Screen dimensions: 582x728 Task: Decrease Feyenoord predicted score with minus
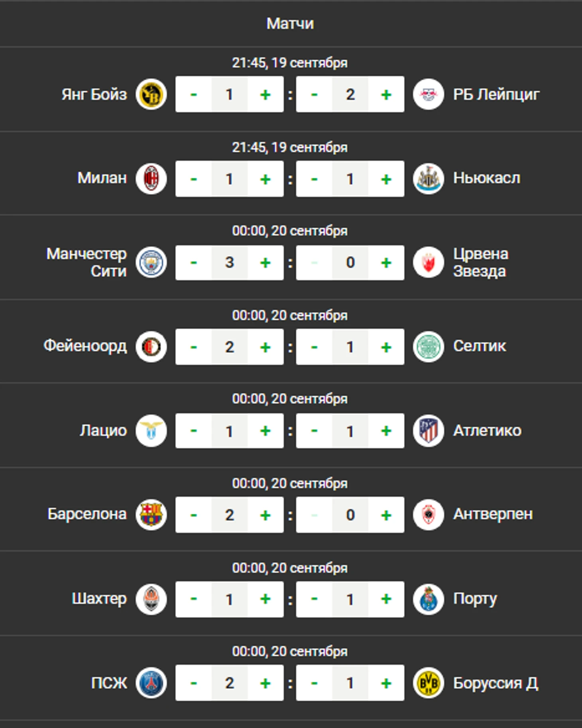193,347
